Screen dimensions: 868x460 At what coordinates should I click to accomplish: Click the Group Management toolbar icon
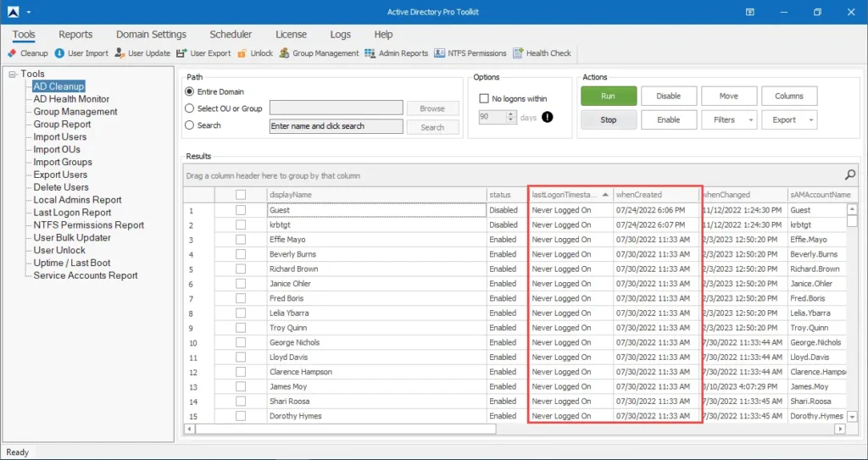pos(284,53)
